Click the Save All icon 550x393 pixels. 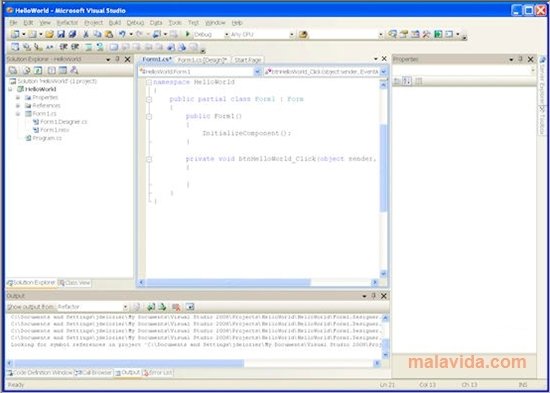coord(72,34)
